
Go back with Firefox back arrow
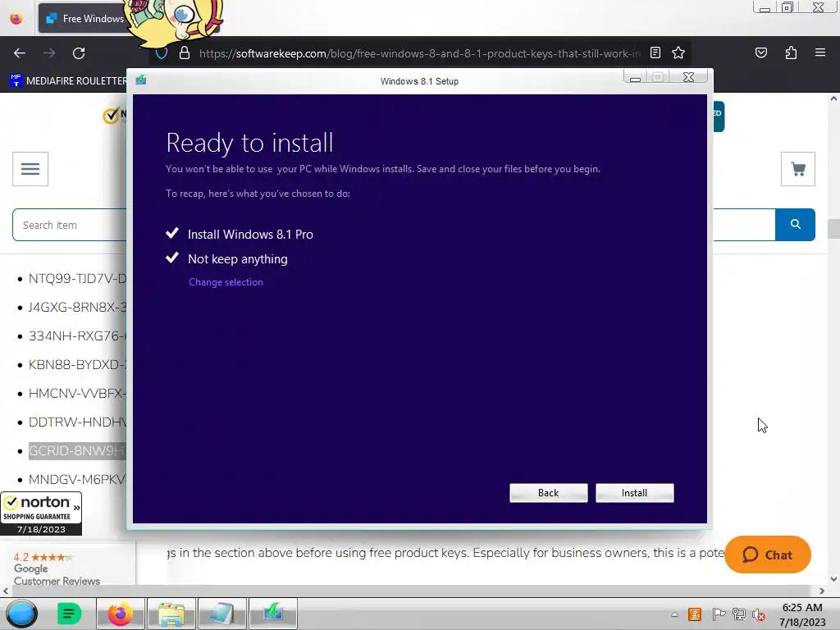coord(20,53)
